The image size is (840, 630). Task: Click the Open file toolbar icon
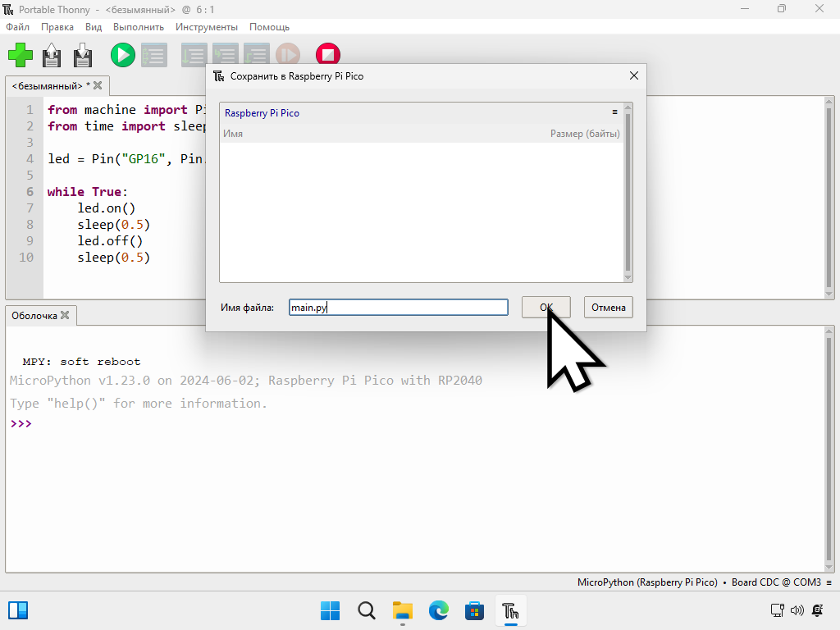(52, 55)
